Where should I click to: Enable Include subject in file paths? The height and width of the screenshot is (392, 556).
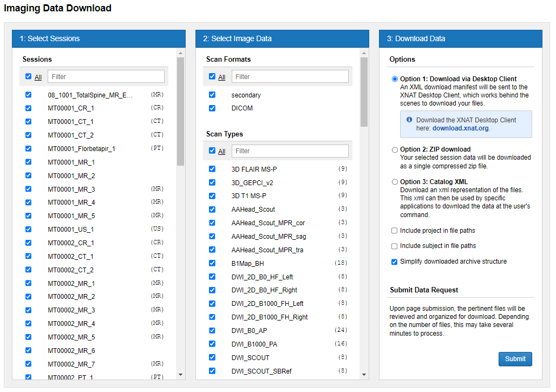[395, 246]
